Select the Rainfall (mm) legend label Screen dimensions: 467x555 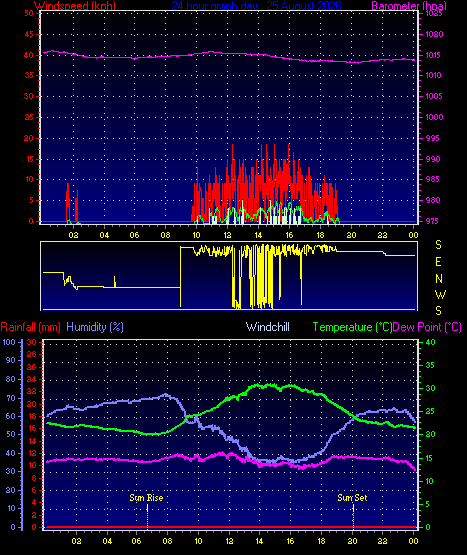30,327
